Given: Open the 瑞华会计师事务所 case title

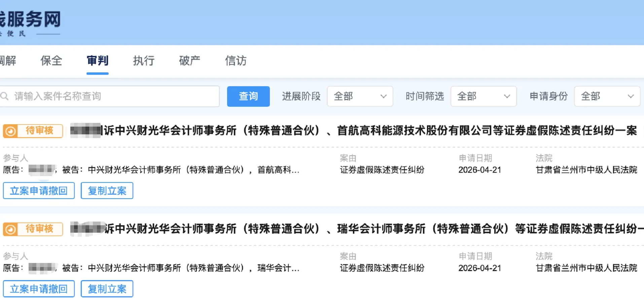Looking at the screenshot, I should tap(357, 229).
